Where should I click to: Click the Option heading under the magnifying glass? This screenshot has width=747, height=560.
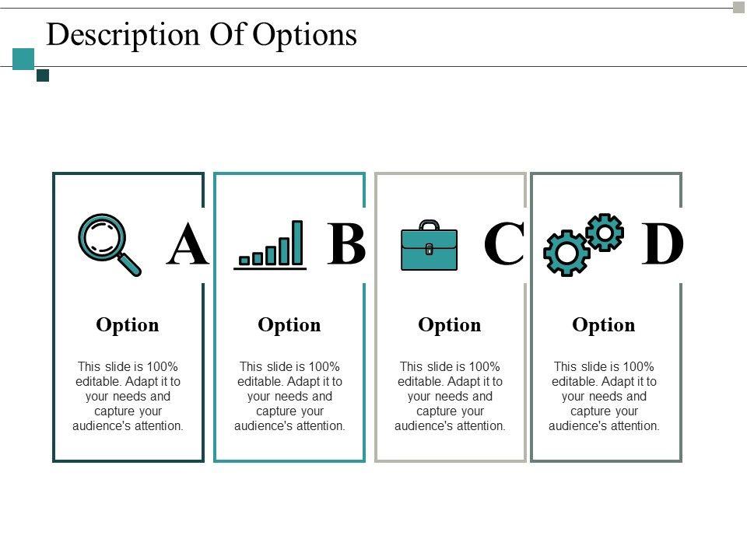click(128, 325)
